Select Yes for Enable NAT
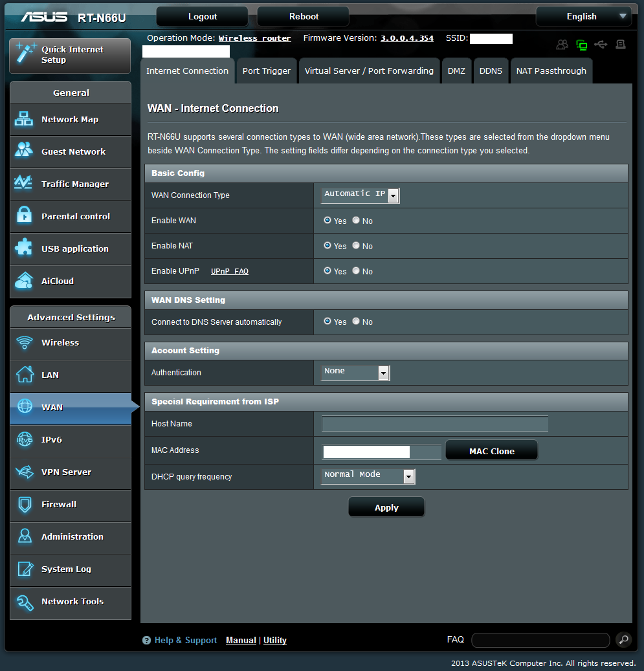 [328, 245]
